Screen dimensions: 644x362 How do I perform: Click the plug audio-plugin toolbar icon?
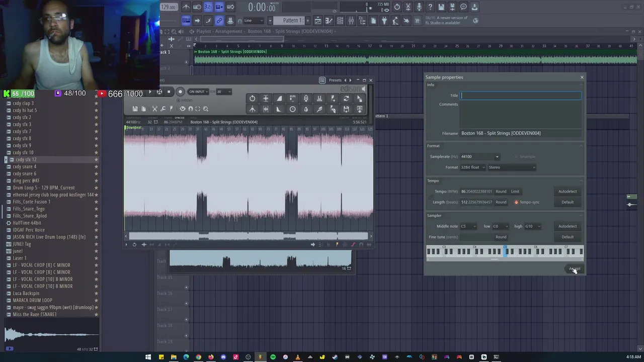[x=384, y=21]
